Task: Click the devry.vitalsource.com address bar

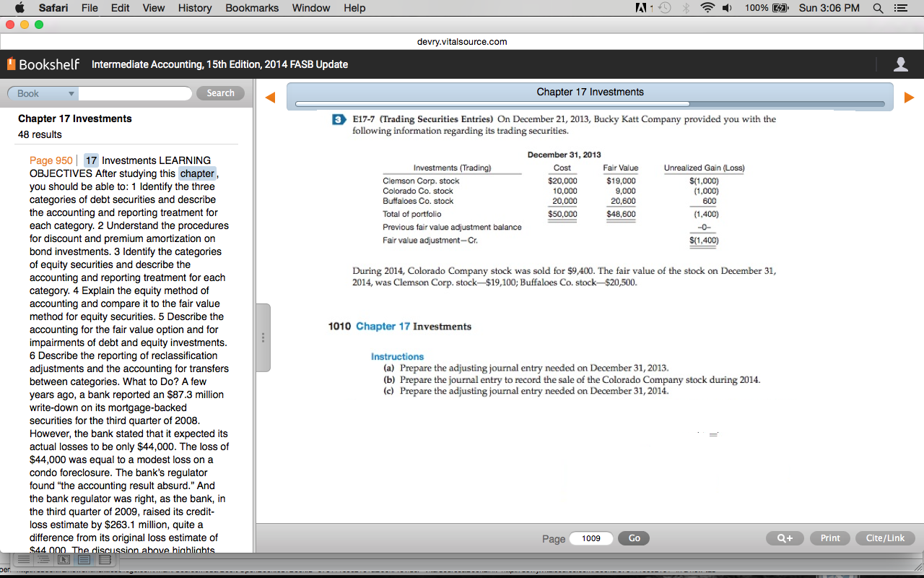Action: [x=462, y=41]
